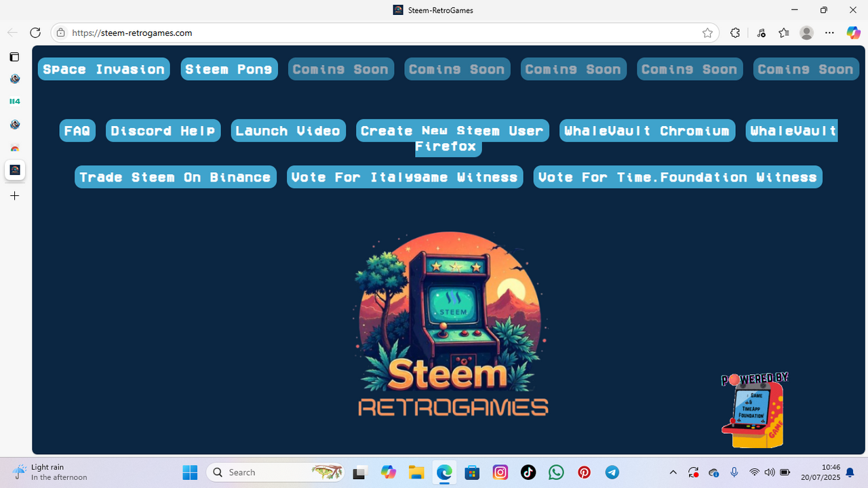View site information lock icon
The width and height of the screenshot is (868, 488).
60,33
